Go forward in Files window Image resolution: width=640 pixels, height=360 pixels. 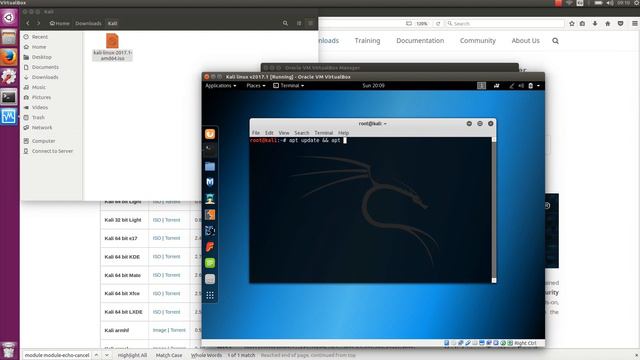pos(38,23)
